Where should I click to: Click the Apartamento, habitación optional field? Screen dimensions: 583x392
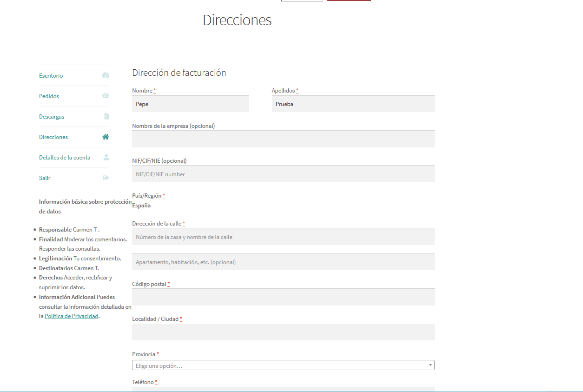[x=283, y=262]
